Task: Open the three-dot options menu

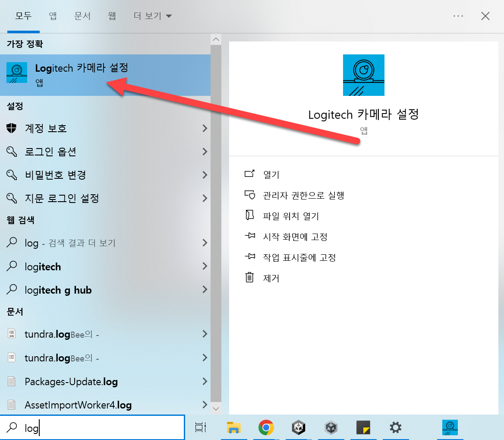Action: click(x=458, y=16)
